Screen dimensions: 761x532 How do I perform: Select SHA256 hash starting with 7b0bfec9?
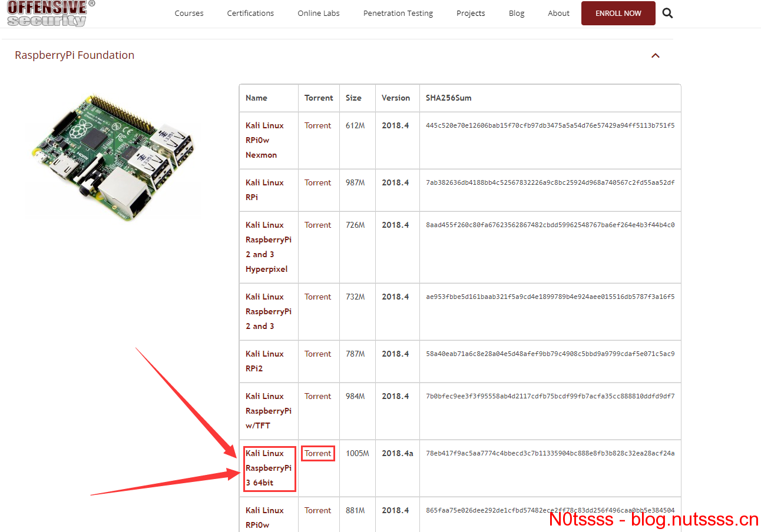pyautogui.click(x=550, y=396)
